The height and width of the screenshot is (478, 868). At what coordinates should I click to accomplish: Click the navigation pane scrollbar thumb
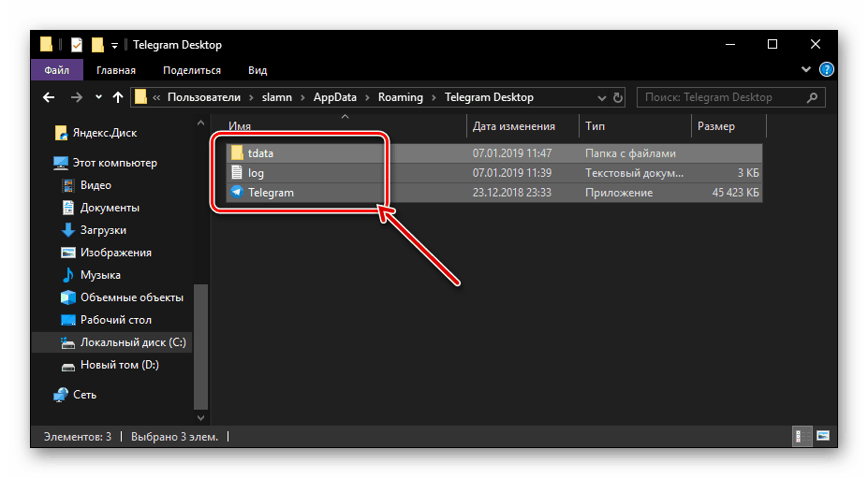(x=200, y=346)
